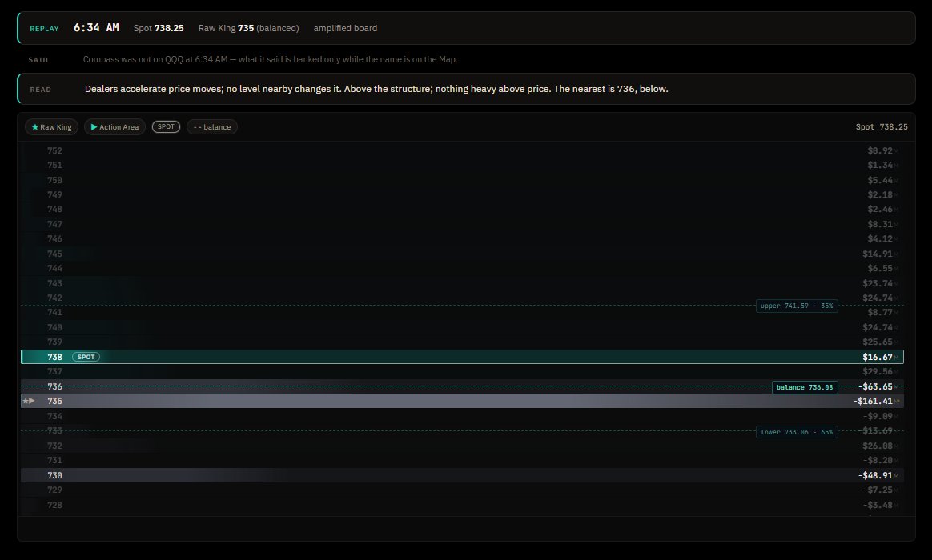Click the play triangle in Action Area chip

[94, 127]
